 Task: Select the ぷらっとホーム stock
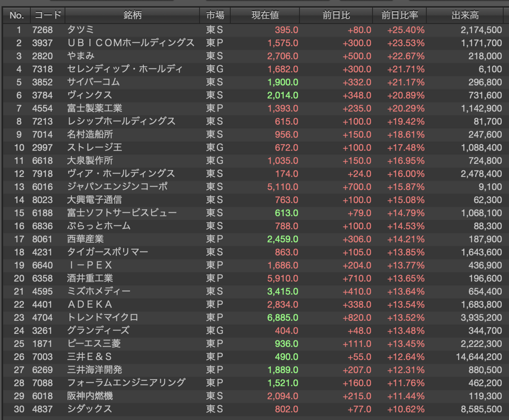(x=99, y=226)
